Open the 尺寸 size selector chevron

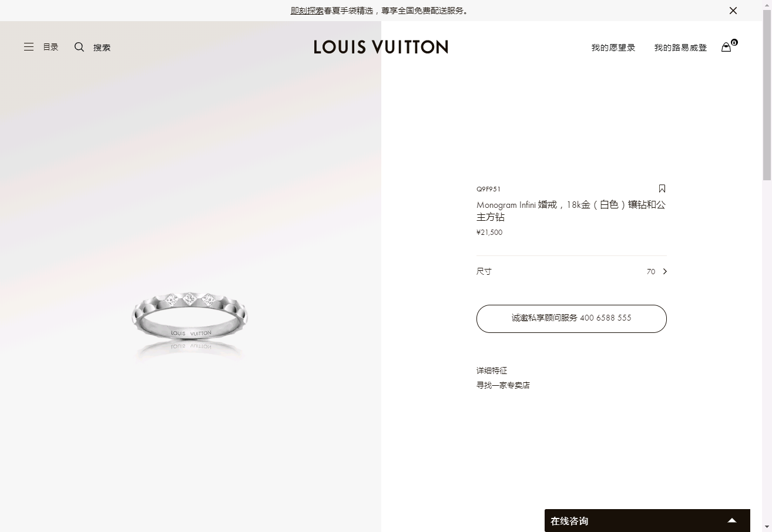[x=665, y=271]
